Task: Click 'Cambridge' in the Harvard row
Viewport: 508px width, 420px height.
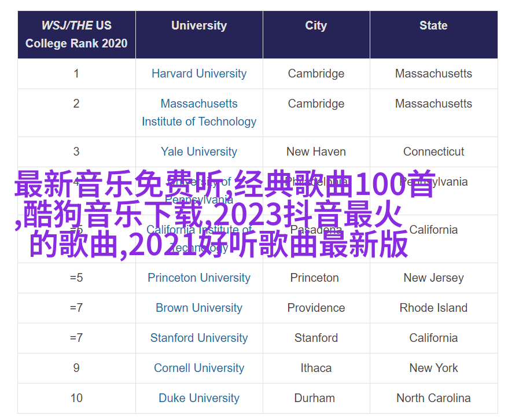Action: pos(316,73)
